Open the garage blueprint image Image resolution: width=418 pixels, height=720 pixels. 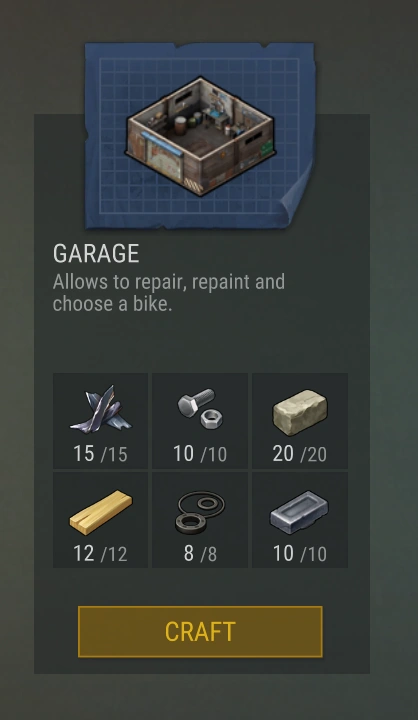200,136
